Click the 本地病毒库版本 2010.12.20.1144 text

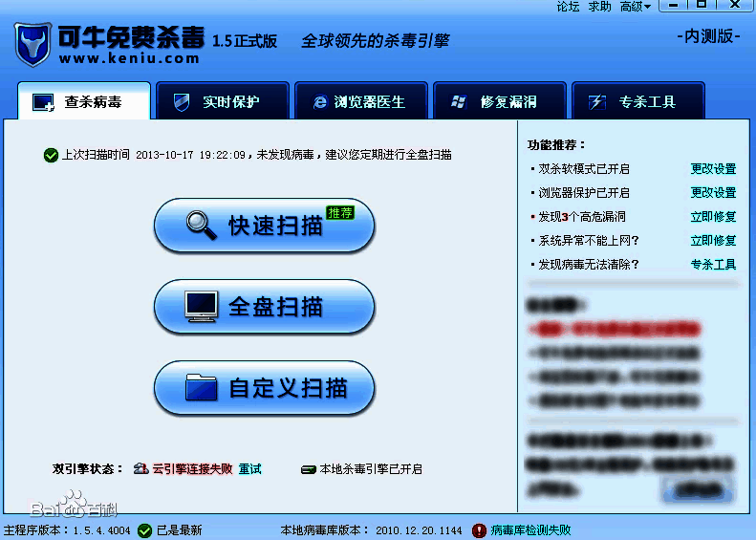click(371, 530)
